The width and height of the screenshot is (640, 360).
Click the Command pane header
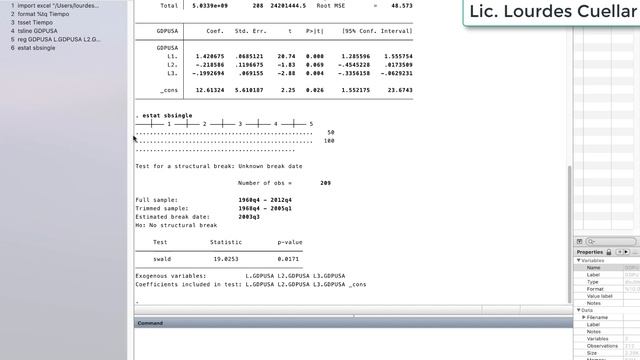tap(353, 323)
